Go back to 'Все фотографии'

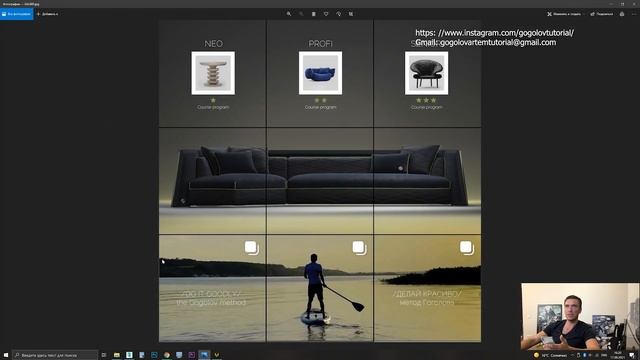tap(16, 14)
